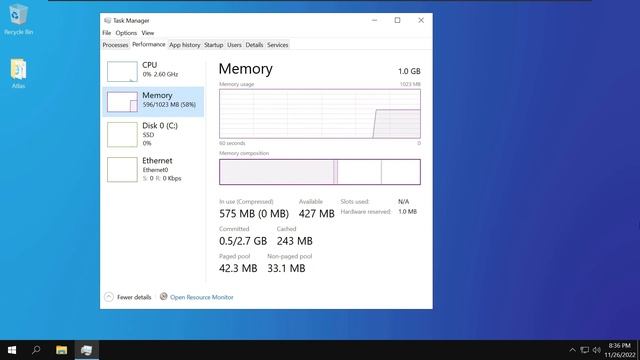Open the Users tab
Image resolution: width=640 pixels, height=360 pixels.
tap(234, 45)
